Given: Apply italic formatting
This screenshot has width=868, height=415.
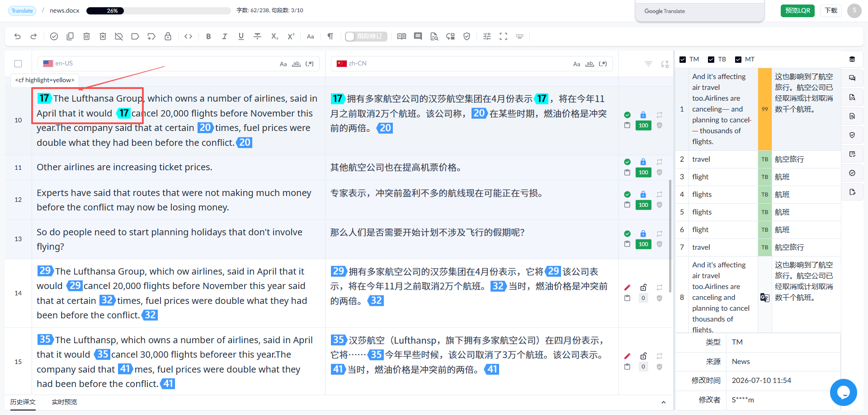Looking at the screenshot, I should pyautogui.click(x=225, y=37).
